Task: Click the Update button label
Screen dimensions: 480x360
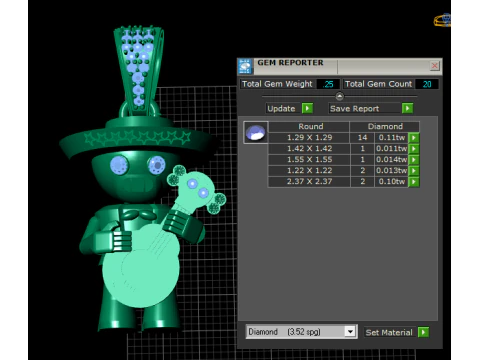Action: tap(281, 109)
